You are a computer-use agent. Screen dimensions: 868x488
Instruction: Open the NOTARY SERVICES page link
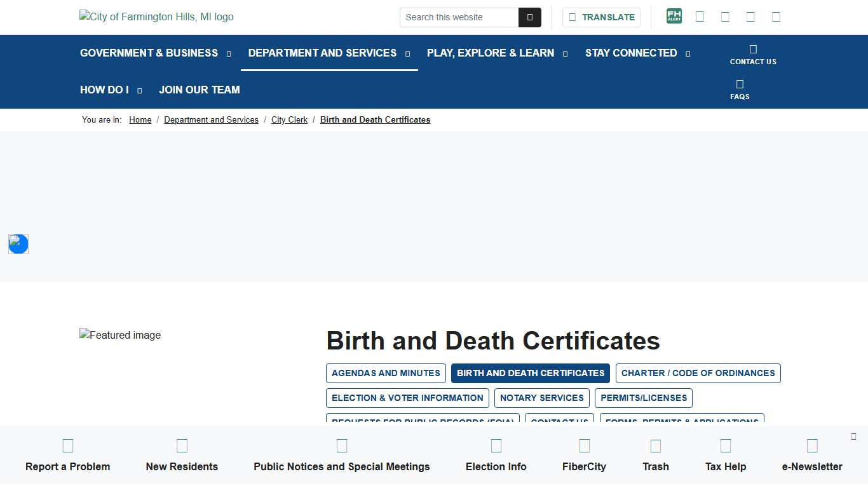coord(541,398)
